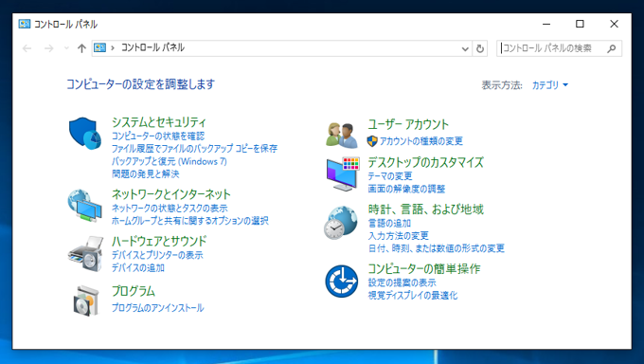Click テーマの変更 link
The image size is (644, 364).
[x=390, y=176]
